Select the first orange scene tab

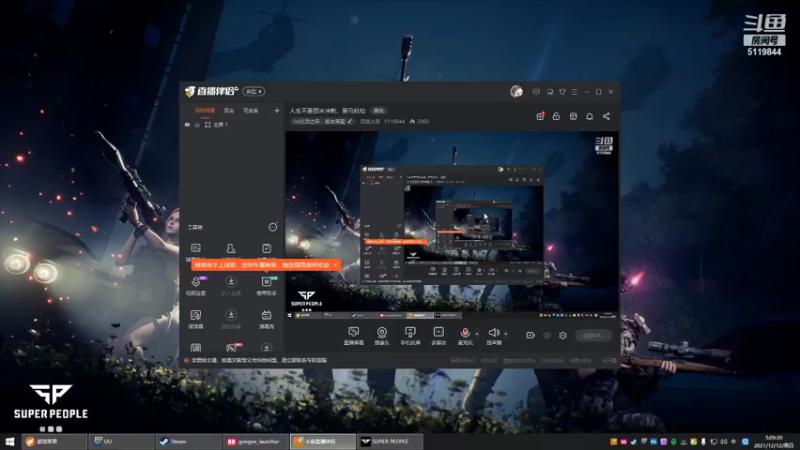(x=205, y=110)
